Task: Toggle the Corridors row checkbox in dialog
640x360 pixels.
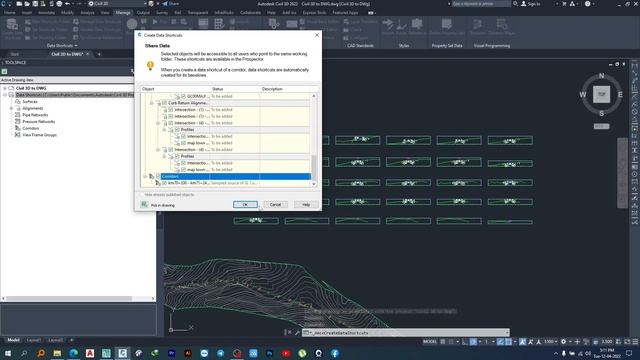Action: [x=158, y=176]
